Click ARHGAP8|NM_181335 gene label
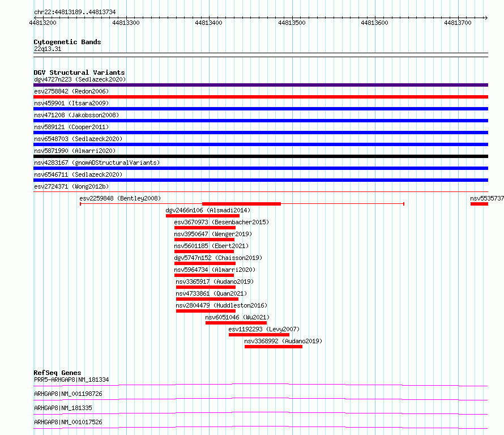This screenshot has width=504, height=435. [x=63, y=408]
